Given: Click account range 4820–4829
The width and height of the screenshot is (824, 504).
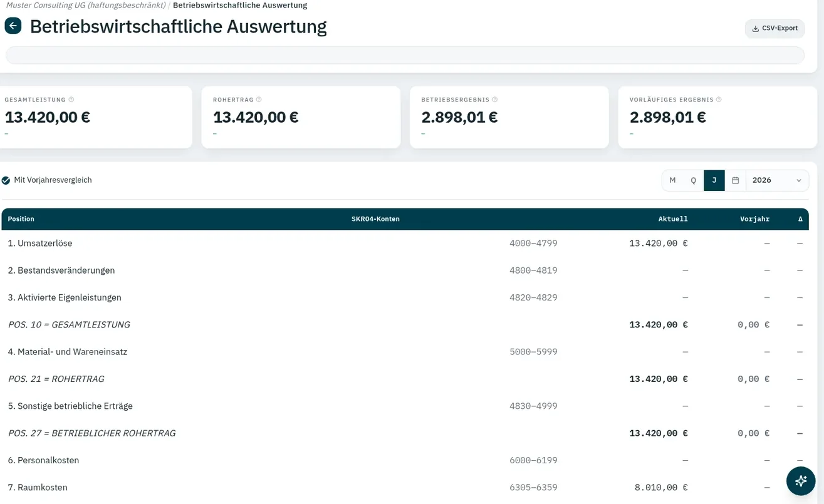Looking at the screenshot, I should (533, 297).
